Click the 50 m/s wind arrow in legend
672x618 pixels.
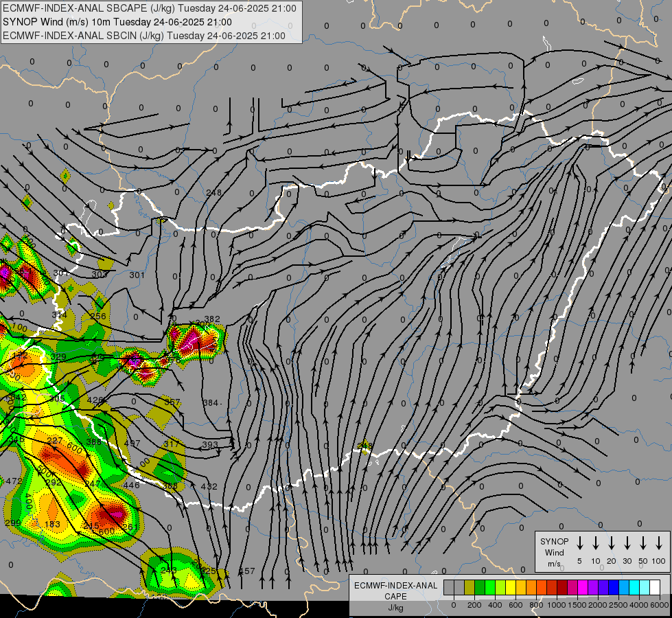tap(643, 543)
